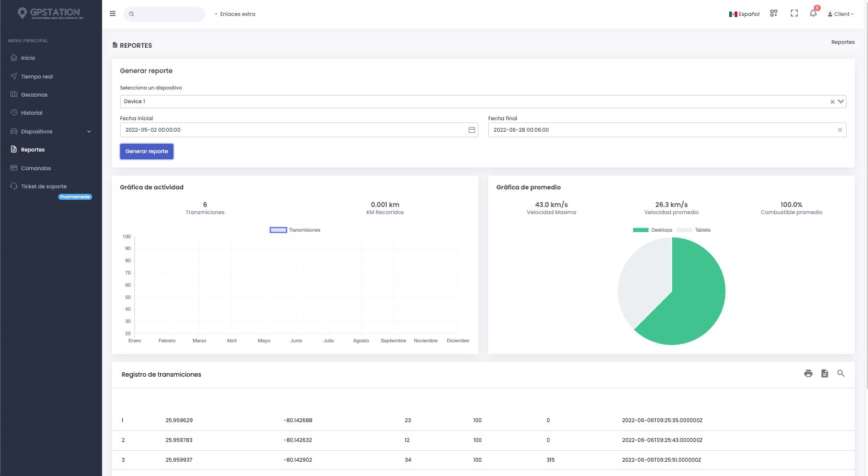The width and height of the screenshot is (868, 476).
Task: Toggle fullscreen mode icon in top bar
Action: click(794, 14)
